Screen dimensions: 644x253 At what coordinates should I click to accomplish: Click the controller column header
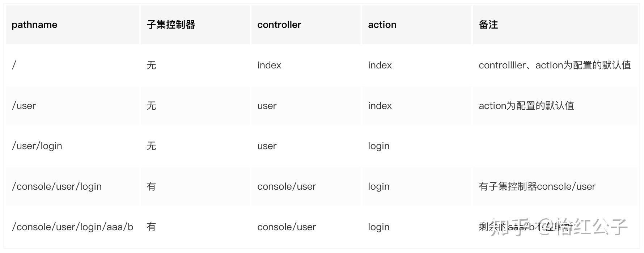coord(279,25)
